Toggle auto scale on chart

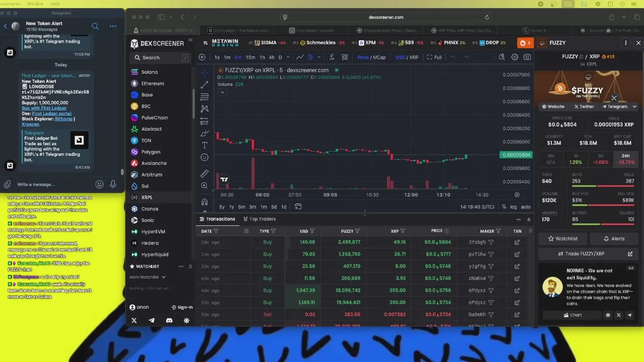tap(525, 207)
